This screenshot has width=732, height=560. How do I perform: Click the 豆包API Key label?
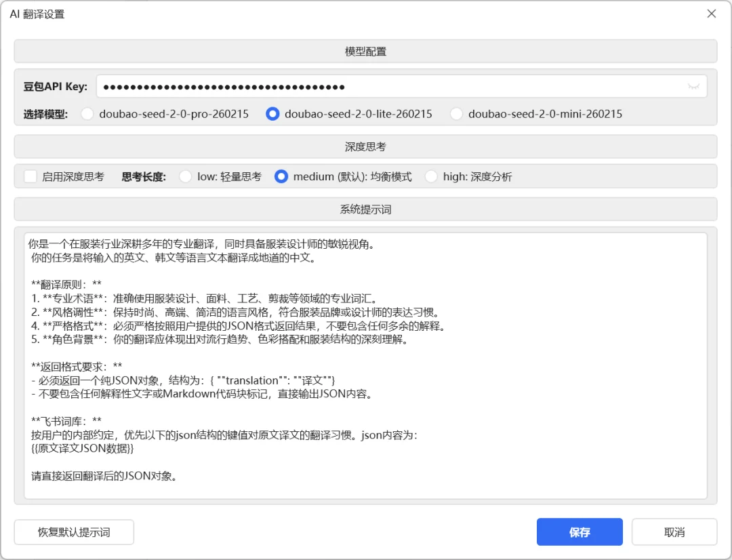click(x=56, y=86)
